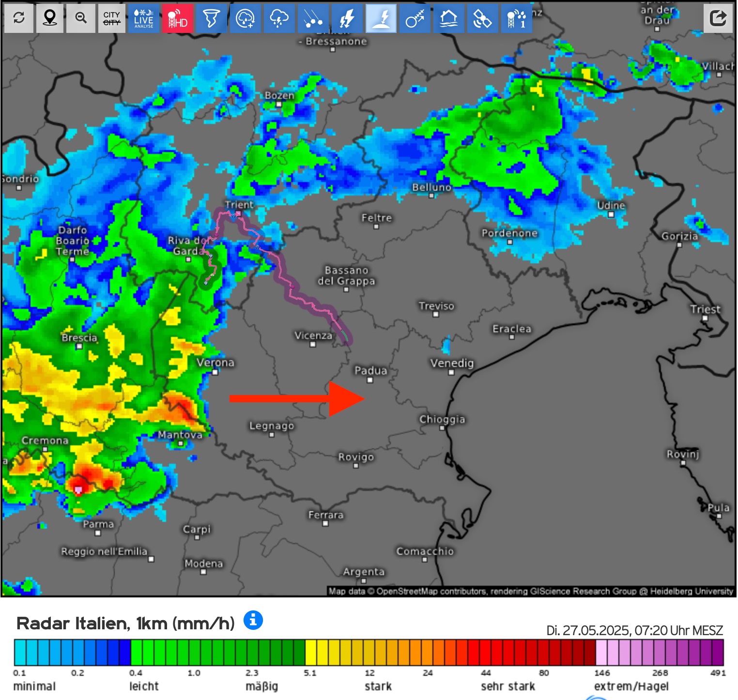
Task: Select the thunderstorm cloud layer icon
Action: click(279, 18)
